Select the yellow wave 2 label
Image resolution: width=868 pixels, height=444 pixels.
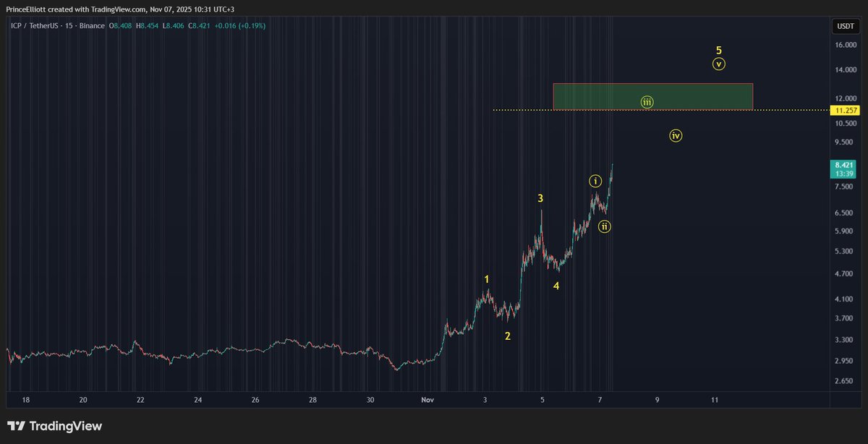pyautogui.click(x=508, y=336)
